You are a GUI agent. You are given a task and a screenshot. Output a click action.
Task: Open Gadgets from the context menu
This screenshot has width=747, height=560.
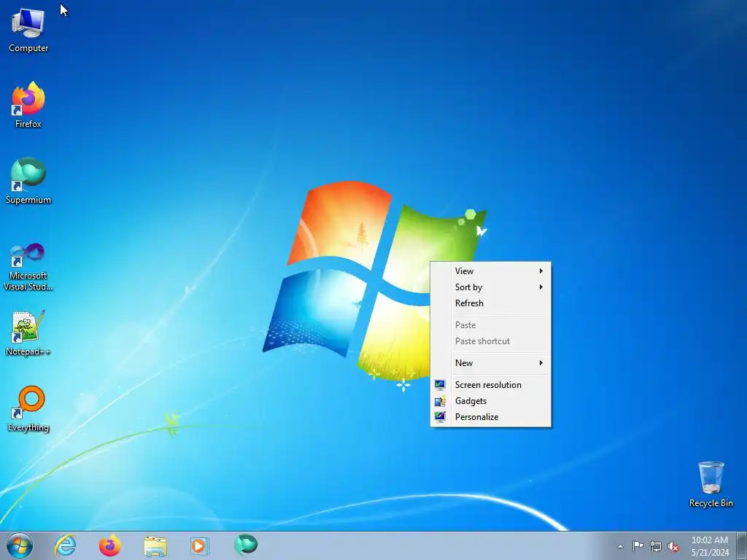tap(491, 401)
